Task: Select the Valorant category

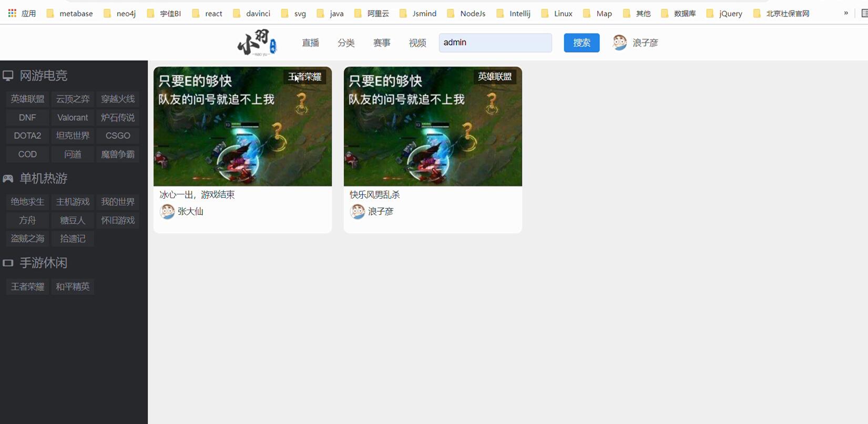Action: (x=73, y=117)
